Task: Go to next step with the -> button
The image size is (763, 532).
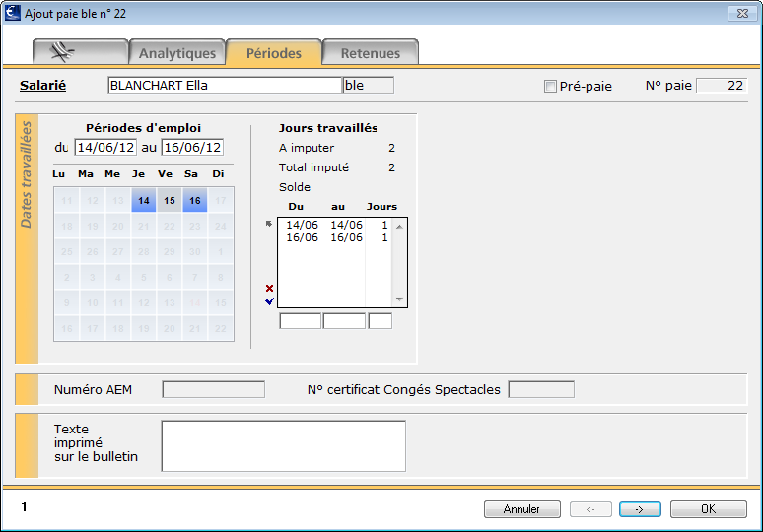Action: tap(640, 509)
